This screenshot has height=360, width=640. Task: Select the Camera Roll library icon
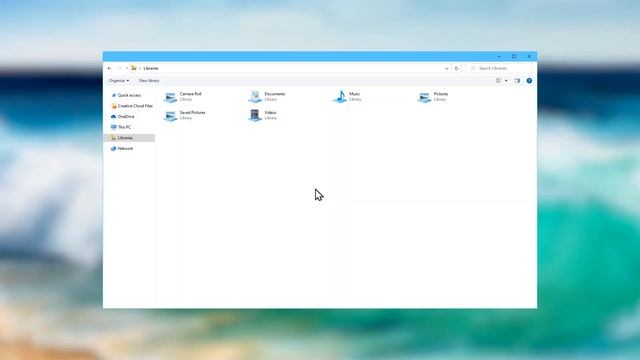click(x=170, y=97)
